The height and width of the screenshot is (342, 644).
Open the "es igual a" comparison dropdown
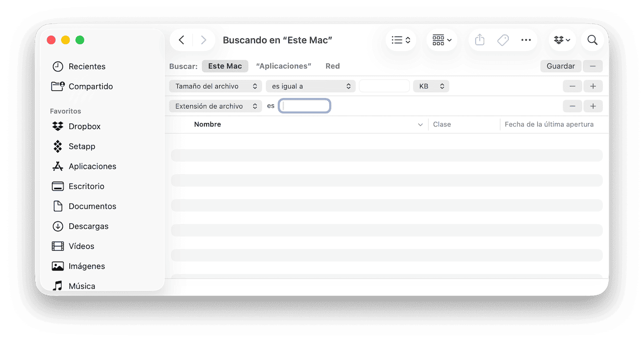click(310, 86)
